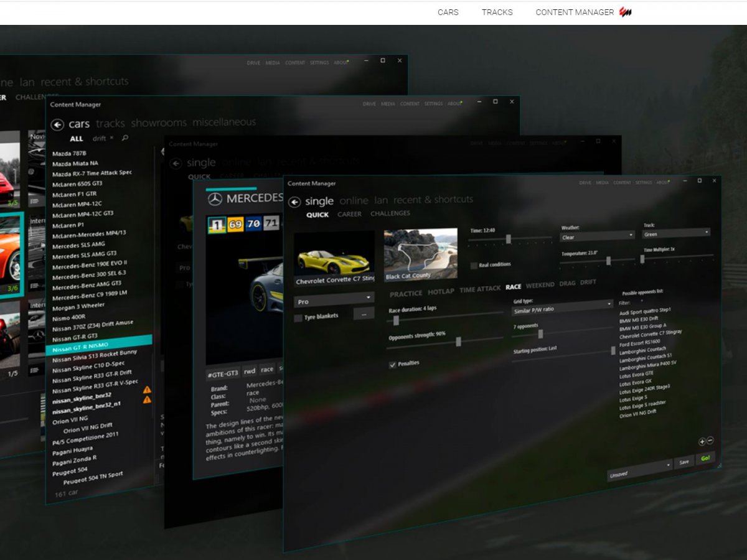
Task: Click the back arrow beside 'cars' in the content window
Action: coord(57,125)
